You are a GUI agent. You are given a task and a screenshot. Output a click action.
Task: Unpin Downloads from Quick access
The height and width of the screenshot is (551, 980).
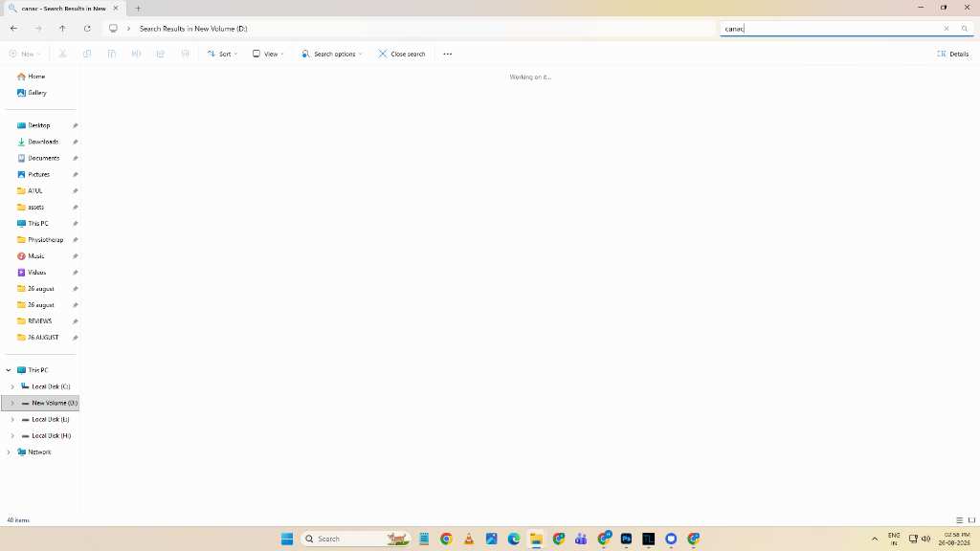point(75,142)
